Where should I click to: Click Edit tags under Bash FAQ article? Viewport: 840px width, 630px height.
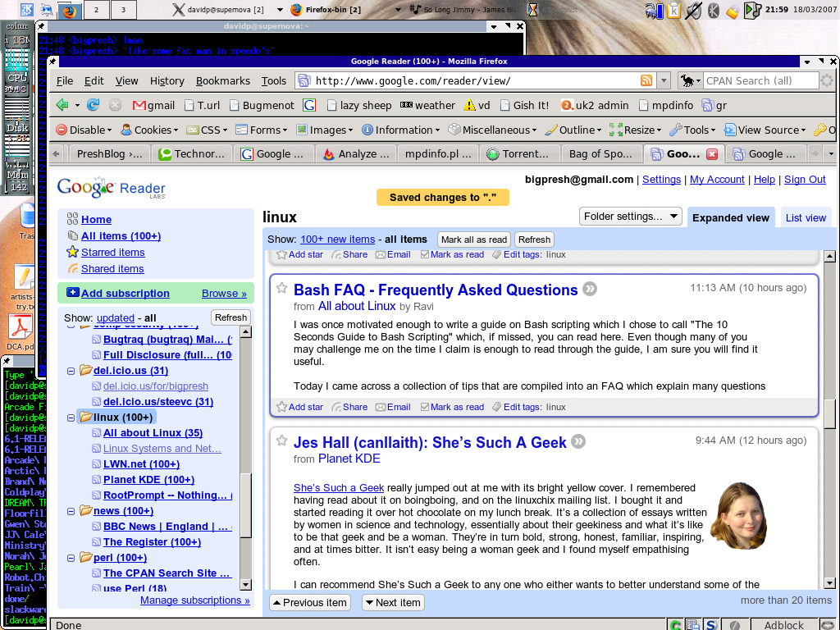(517, 407)
